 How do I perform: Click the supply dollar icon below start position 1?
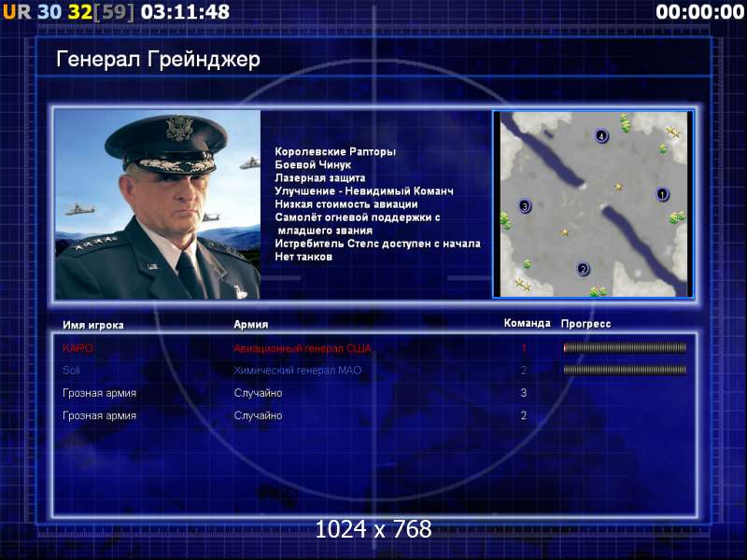(x=677, y=217)
